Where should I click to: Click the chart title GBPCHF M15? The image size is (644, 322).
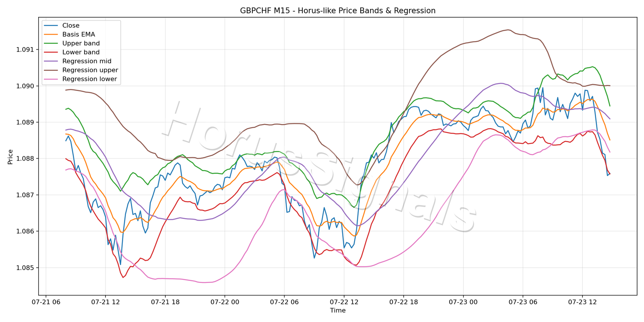[x=338, y=10]
